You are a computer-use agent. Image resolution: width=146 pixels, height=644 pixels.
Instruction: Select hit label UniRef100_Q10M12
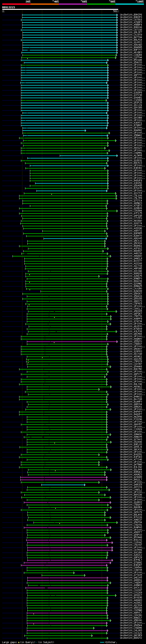pyautogui.click(x=131, y=42)
